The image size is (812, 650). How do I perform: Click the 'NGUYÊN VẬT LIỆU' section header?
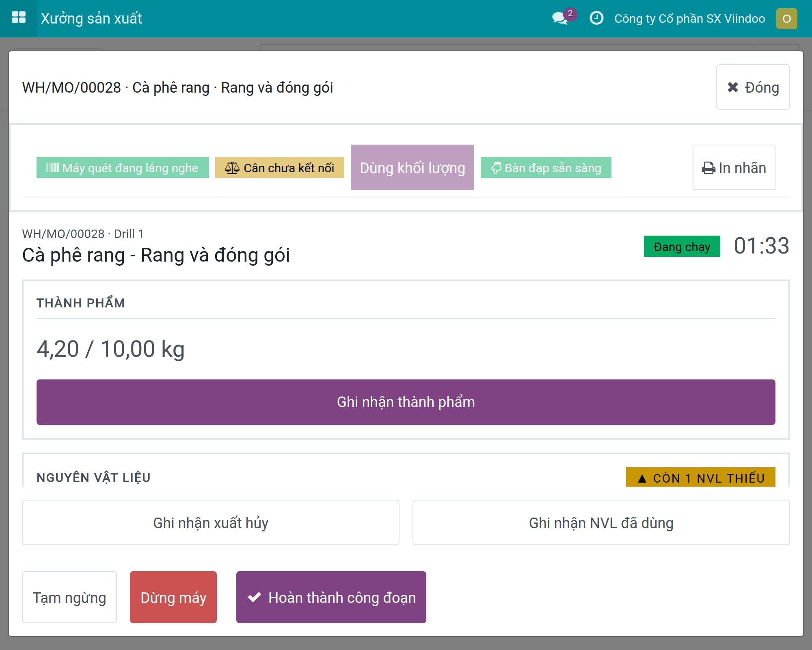pos(93,477)
